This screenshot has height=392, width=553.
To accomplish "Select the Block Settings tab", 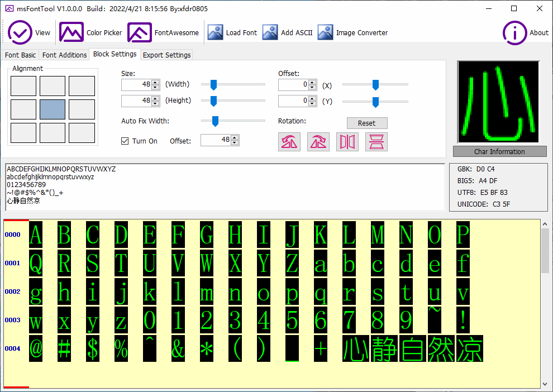I will pyautogui.click(x=115, y=54).
